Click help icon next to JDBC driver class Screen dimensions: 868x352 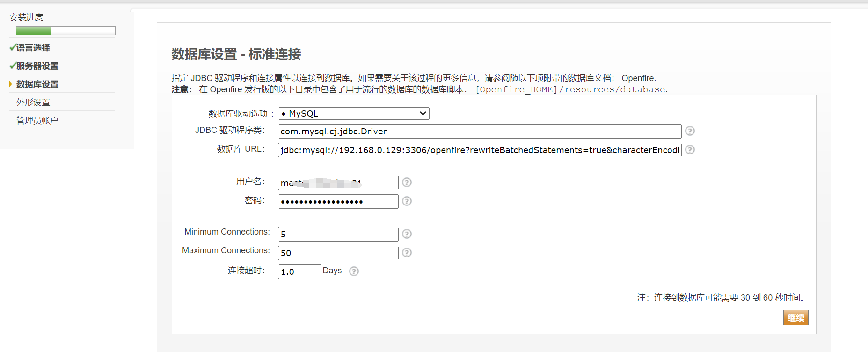coord(690,131)
